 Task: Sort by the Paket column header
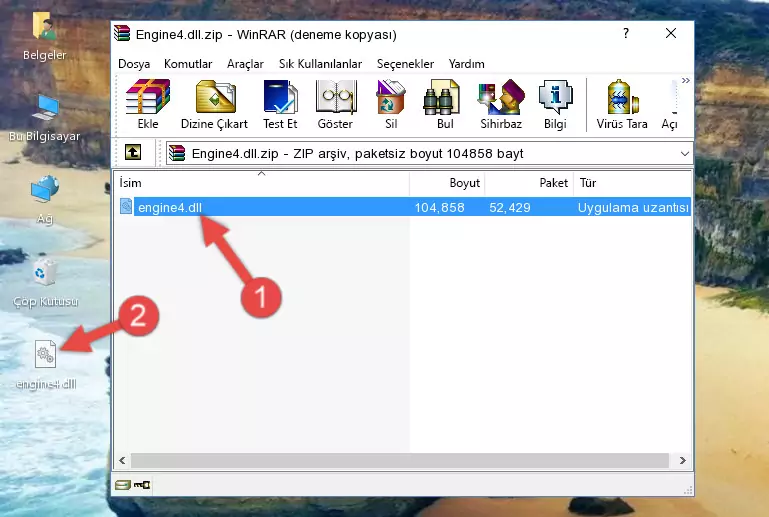point(529,183)
